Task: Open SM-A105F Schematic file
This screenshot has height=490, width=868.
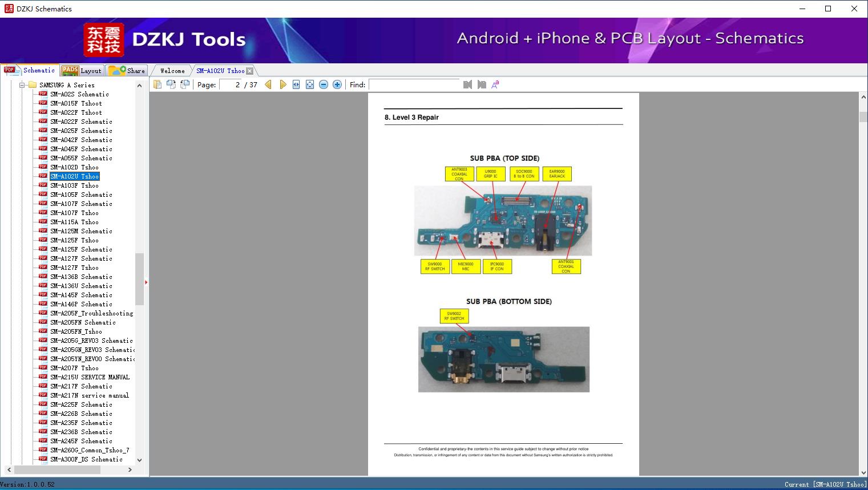Action: pos(81,195)
